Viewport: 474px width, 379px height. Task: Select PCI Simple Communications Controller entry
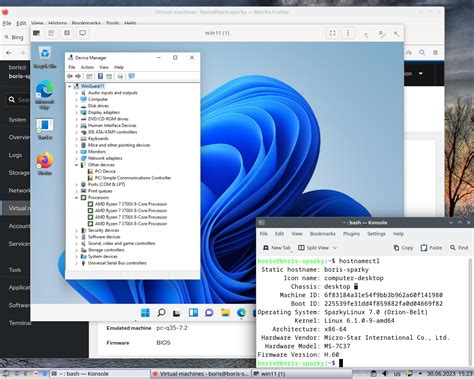pos(129,178)
